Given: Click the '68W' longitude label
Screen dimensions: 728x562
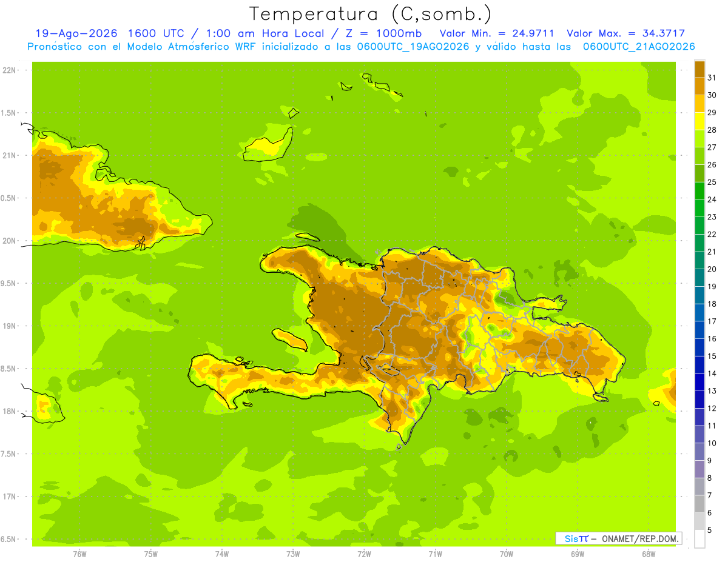Looking at the screenshot, I should pos(649,554).
